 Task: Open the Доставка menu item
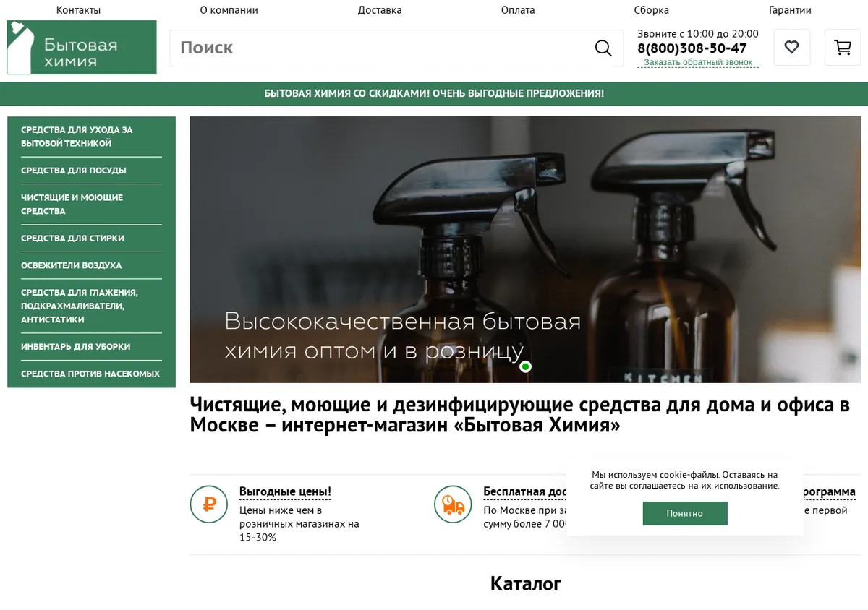click(x=380, y=10)
